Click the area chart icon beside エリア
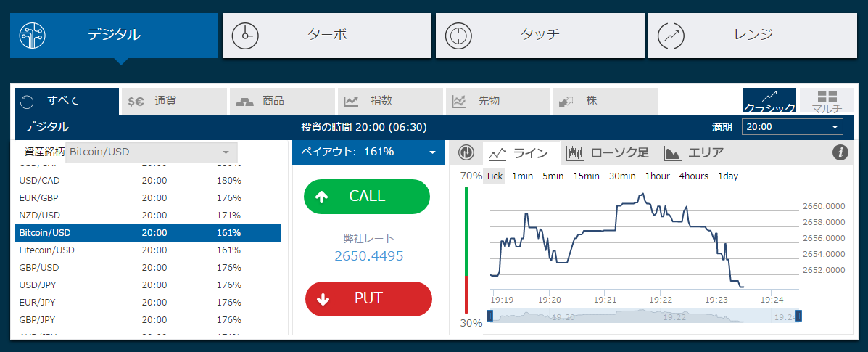Image resolution: width=868 pixels, height=352 pixels. coord(673,154)
